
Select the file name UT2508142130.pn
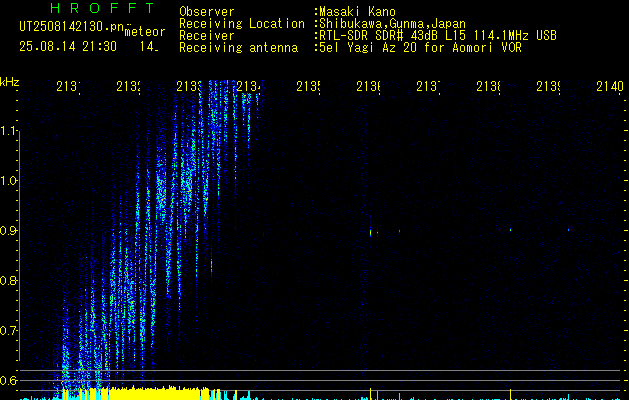click(72, 27)
